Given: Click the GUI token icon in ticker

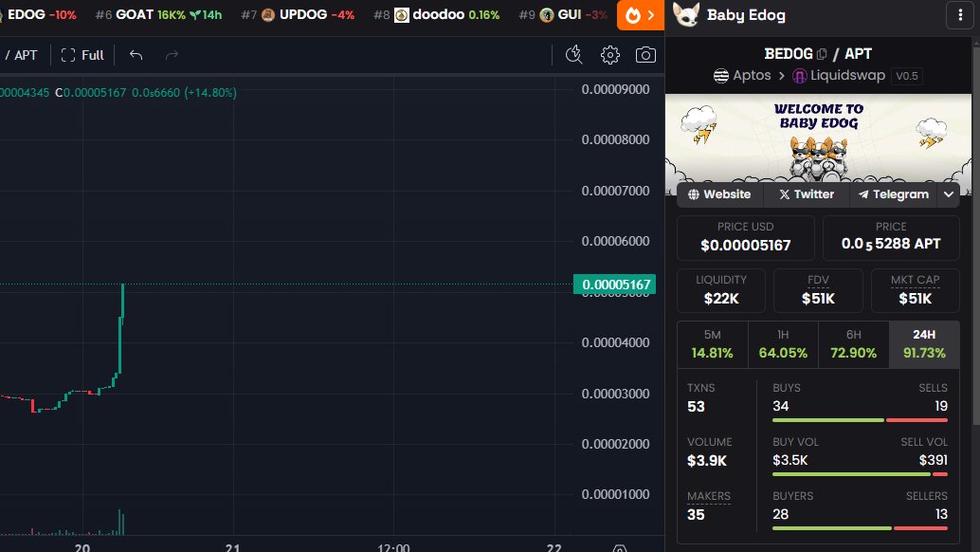Looking at the screenshot, I should (x=547, y=14).
